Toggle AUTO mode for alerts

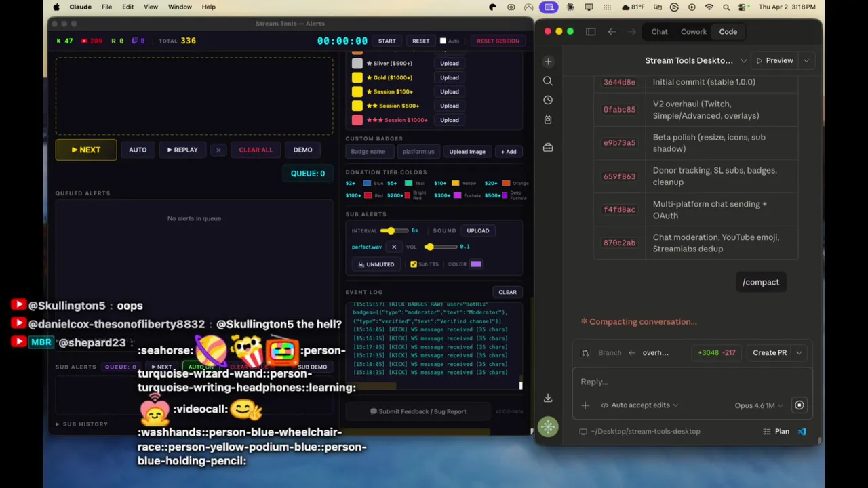138,150
